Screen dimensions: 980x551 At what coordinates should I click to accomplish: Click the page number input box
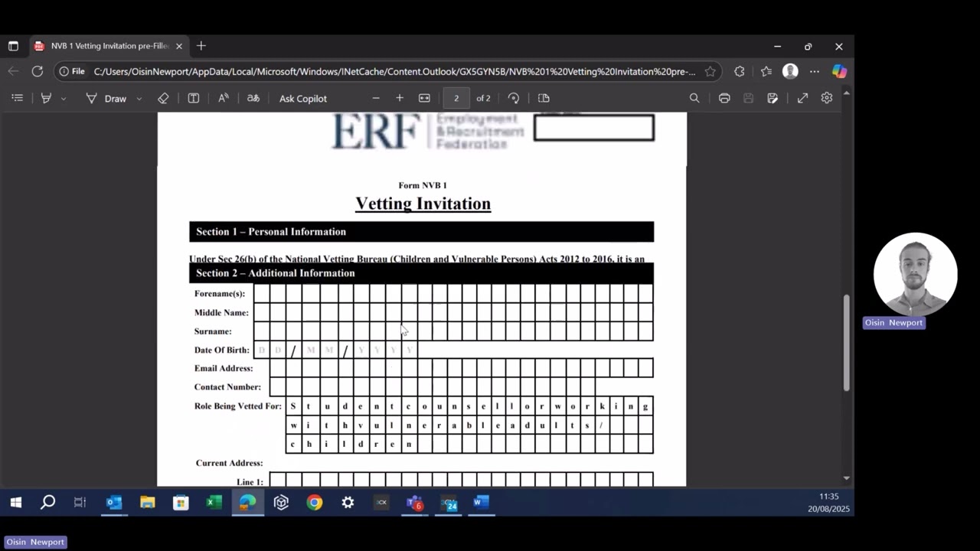(456, 98)
